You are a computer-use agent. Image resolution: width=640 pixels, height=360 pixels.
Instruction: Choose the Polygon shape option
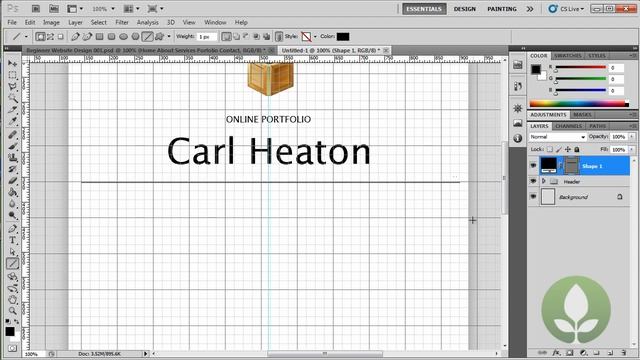point(135,37)
